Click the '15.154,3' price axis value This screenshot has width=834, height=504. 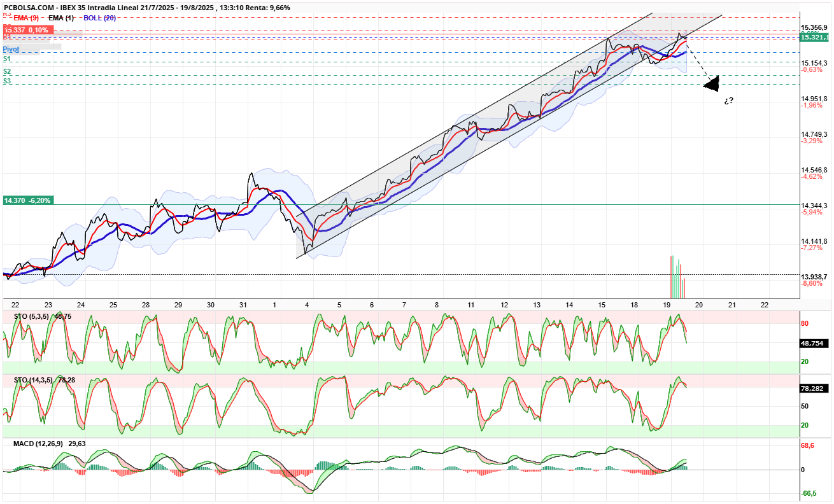[x=814, y=63]
